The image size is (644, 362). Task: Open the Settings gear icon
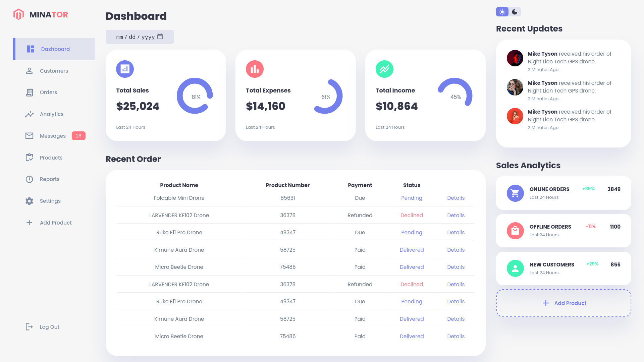(30, 201)
